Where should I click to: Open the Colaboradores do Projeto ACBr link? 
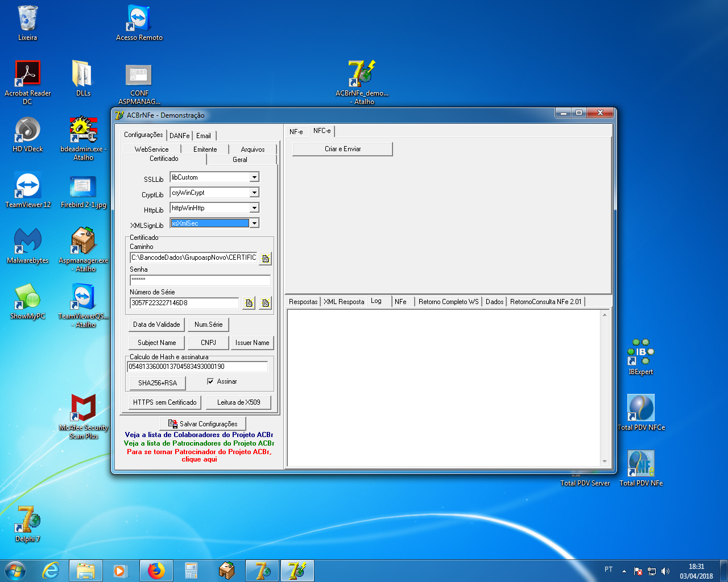[198, 435]
